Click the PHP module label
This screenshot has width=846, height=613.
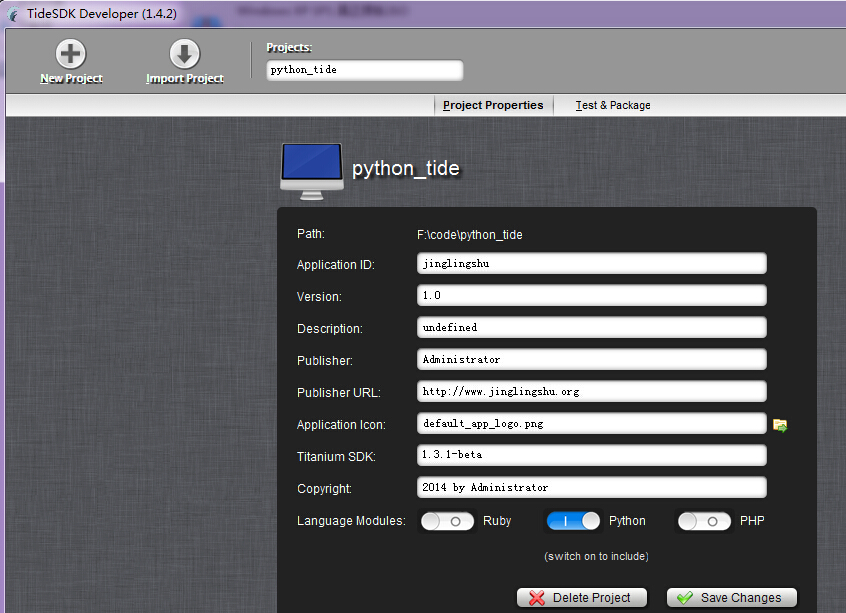pyautogui.click(x=752, y=521)
